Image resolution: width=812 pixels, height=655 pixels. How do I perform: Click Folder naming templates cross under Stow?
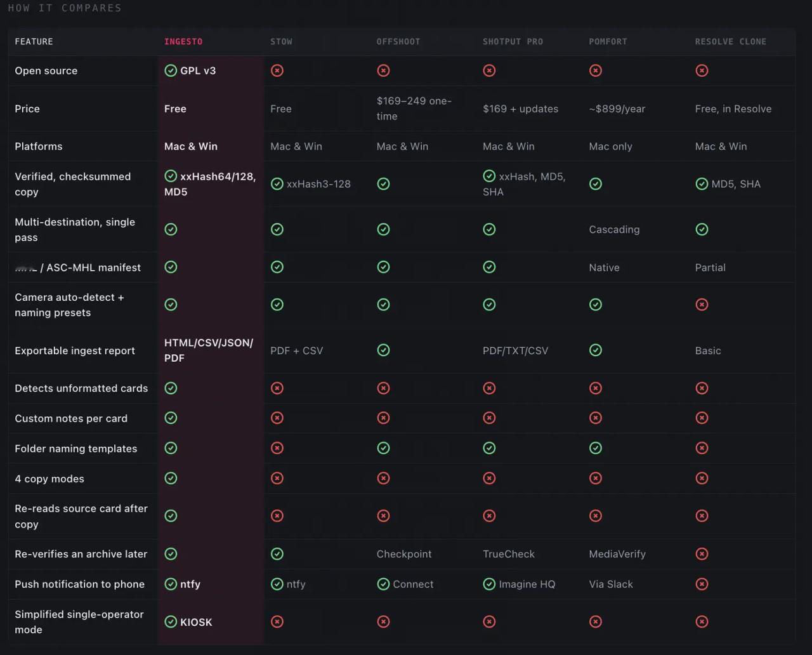coord(277,448)
